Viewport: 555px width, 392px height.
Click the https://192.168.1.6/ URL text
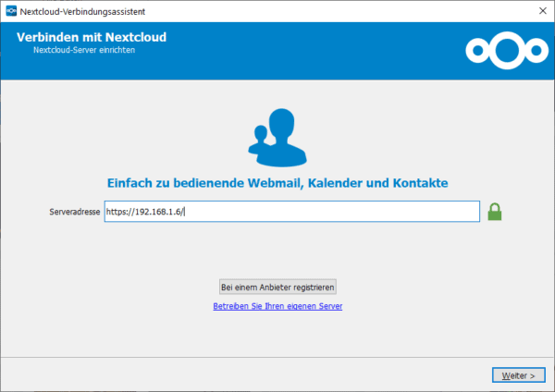pos(145,212)
